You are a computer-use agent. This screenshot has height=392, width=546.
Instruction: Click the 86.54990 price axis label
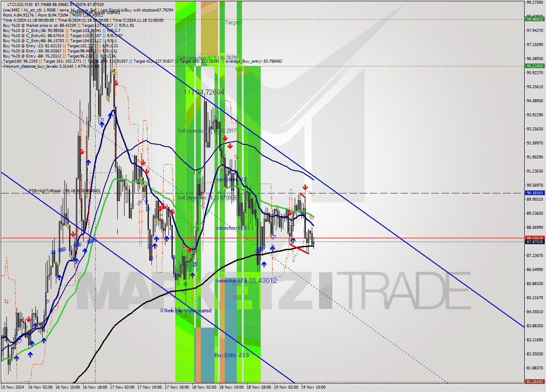[x=534, y=270]
